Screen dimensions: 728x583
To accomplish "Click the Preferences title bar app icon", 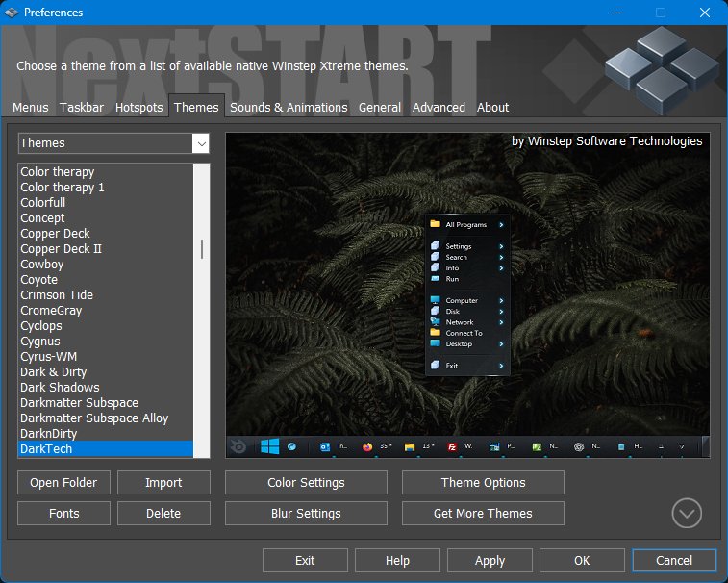I will 12,13.
